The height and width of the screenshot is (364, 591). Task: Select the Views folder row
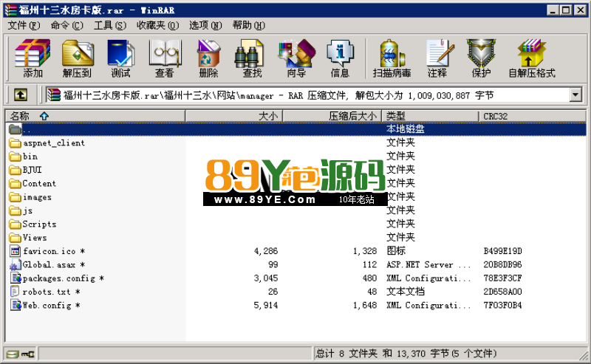click(296, 238)
